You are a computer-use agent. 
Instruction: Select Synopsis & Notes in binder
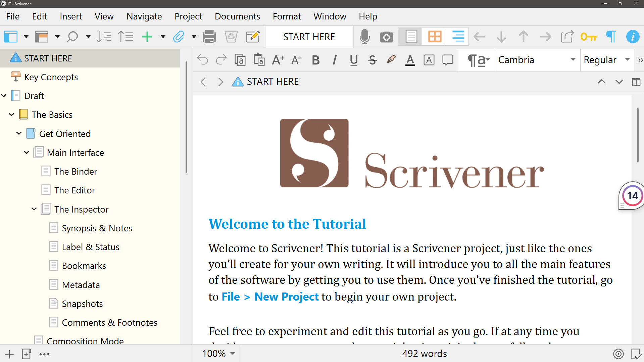(97, 228)
